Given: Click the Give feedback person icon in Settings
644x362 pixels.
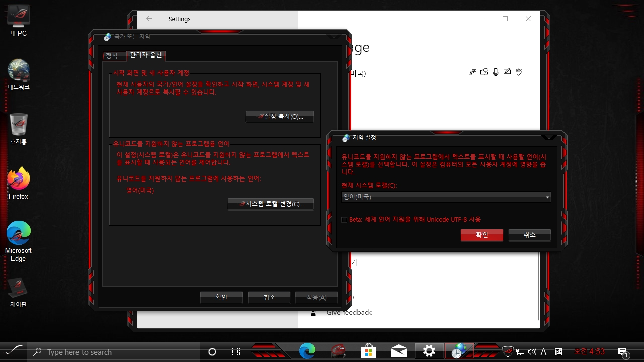Looking at the screenshot, I should coord(313,312).
